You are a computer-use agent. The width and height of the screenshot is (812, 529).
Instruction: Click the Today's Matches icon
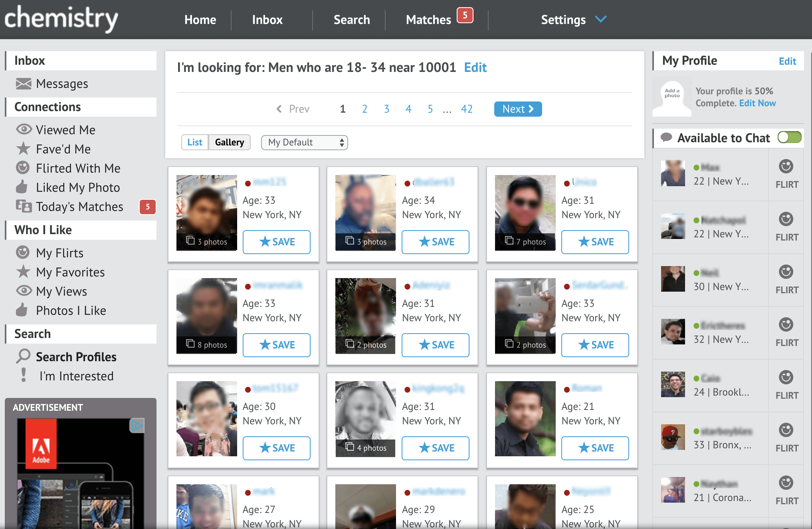pyautogui.click(x=24, y=206)
